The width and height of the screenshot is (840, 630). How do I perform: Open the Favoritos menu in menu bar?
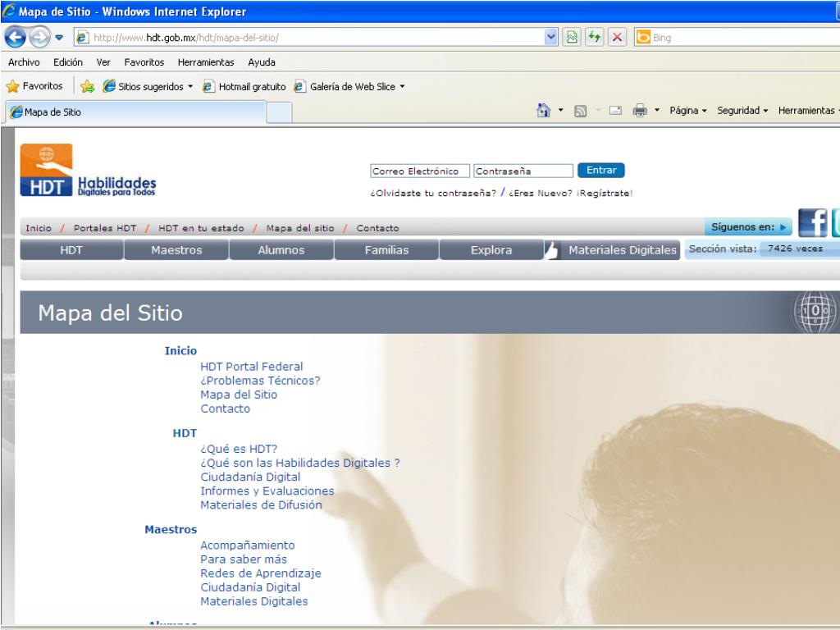144,62
